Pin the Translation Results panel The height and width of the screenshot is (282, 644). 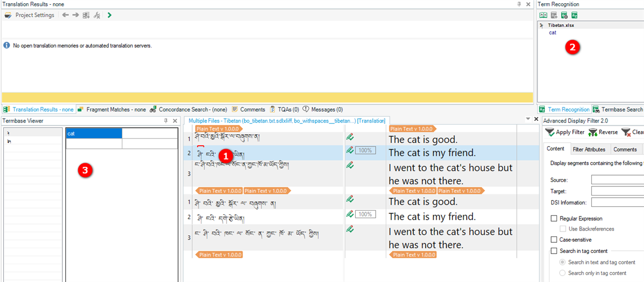click(x=519, y=4)
